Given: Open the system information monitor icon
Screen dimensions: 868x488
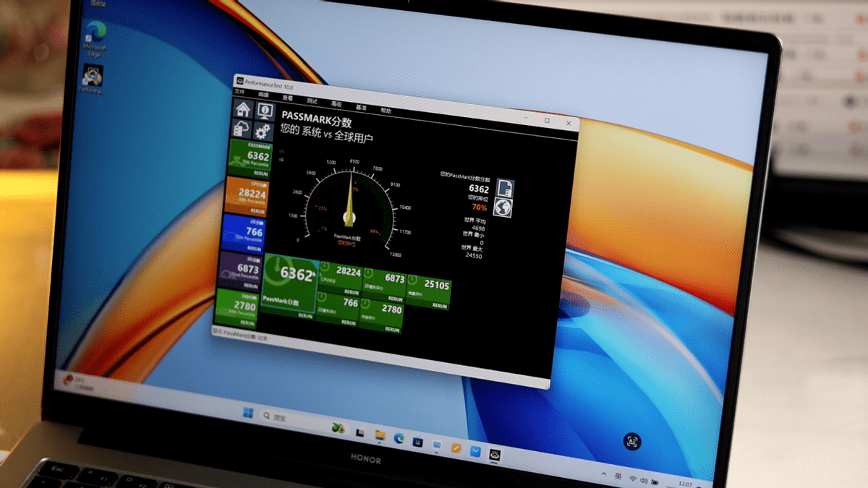Looking at the screenshot, I should coord(265,111).
